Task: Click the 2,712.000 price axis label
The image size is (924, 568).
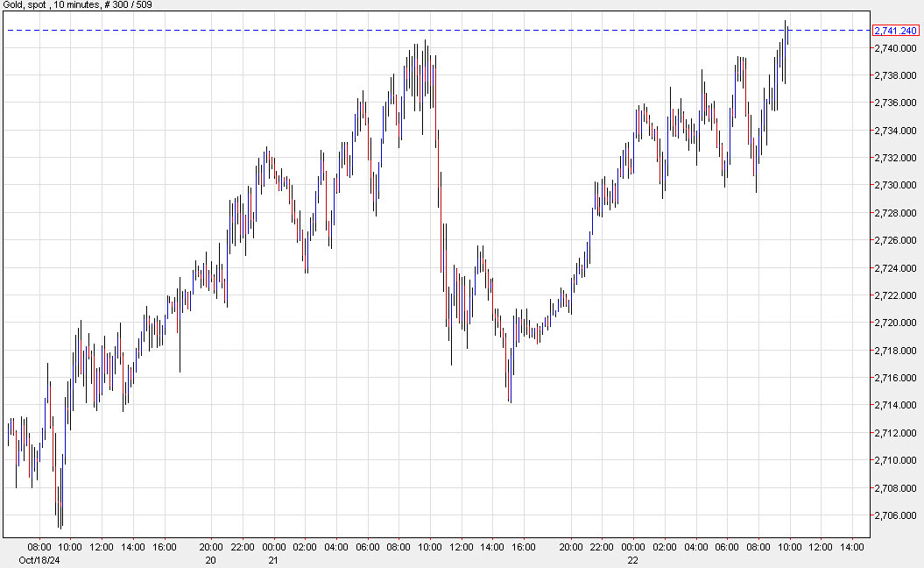Action: [896, 433]
